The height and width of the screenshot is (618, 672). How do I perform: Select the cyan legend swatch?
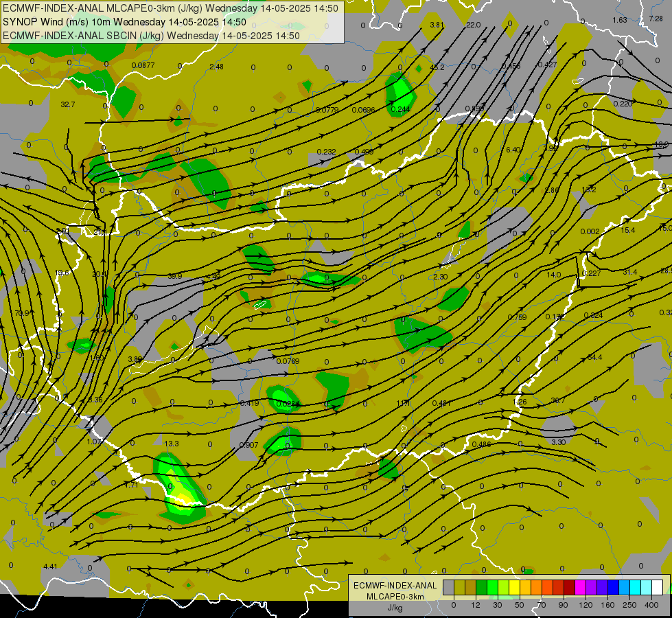[636, 587]
